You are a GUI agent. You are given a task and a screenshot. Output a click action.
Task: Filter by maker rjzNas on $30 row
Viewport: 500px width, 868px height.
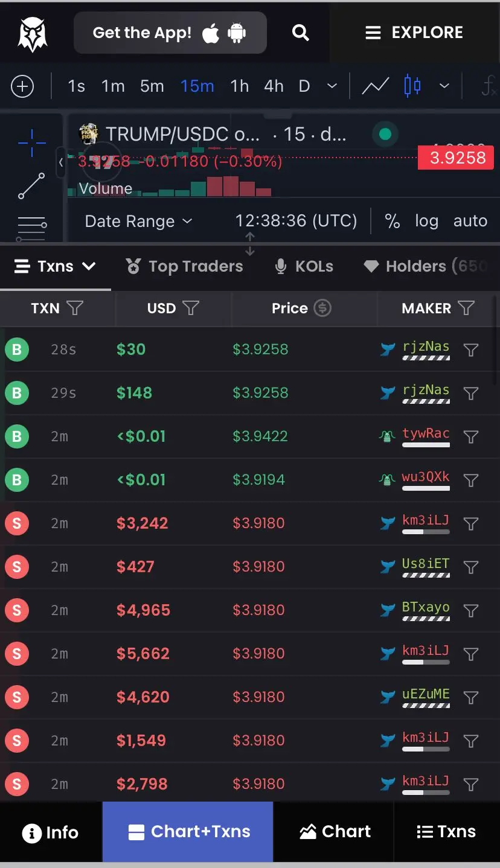(x=471, y=349)
